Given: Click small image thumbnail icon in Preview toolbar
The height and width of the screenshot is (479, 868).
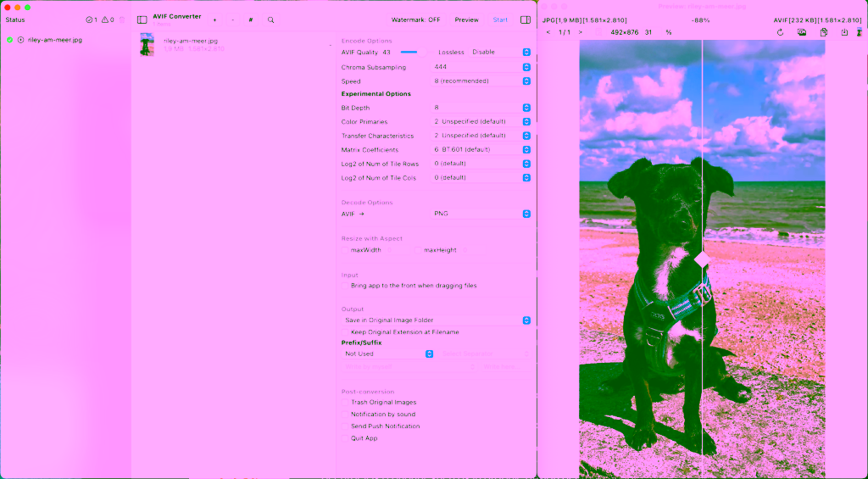Looking at the screenshot, I should pos(860,32).
